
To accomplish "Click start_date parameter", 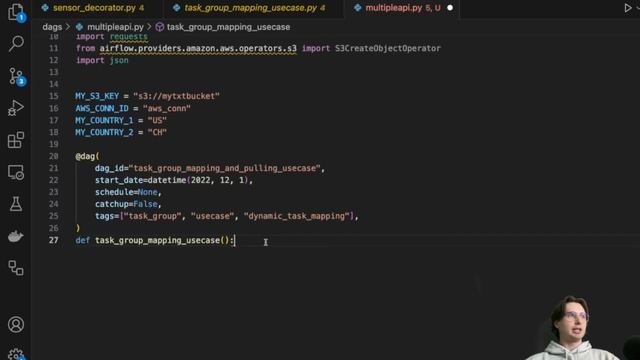I will (119, 180).
